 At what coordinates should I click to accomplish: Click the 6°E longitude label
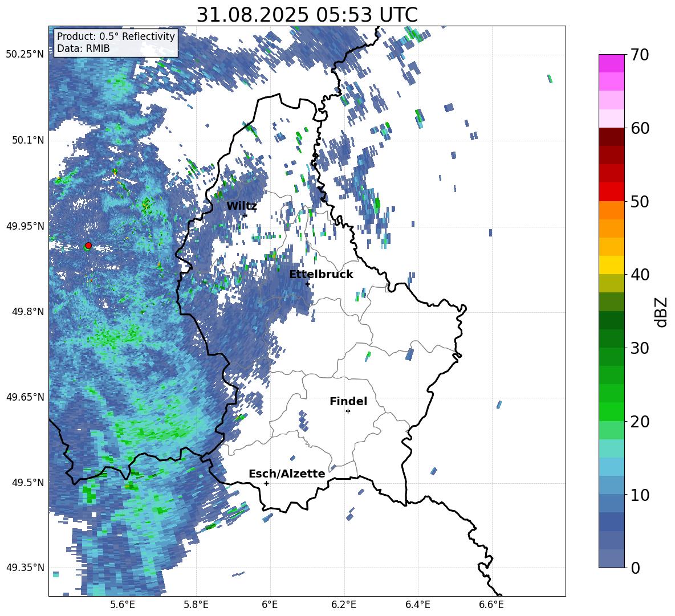[x=270, y=605]
